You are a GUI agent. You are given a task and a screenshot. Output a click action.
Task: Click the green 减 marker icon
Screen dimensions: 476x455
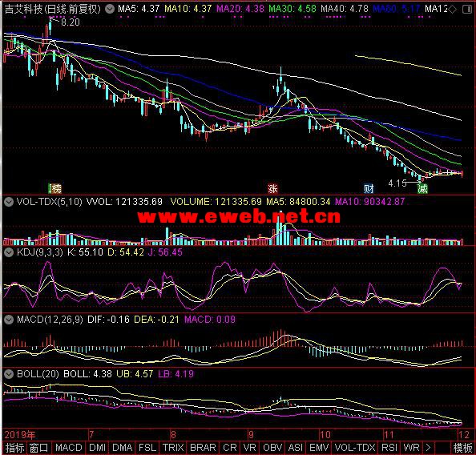tap(422, 188)
